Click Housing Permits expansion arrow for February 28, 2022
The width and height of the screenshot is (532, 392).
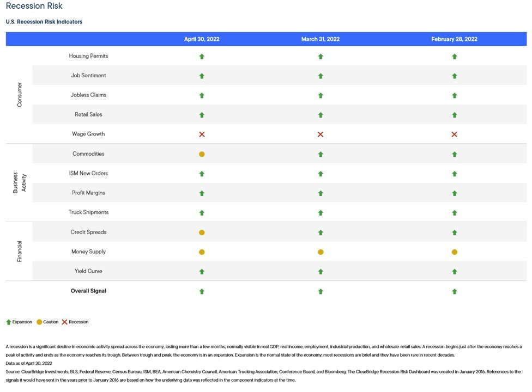coord(454,56)
